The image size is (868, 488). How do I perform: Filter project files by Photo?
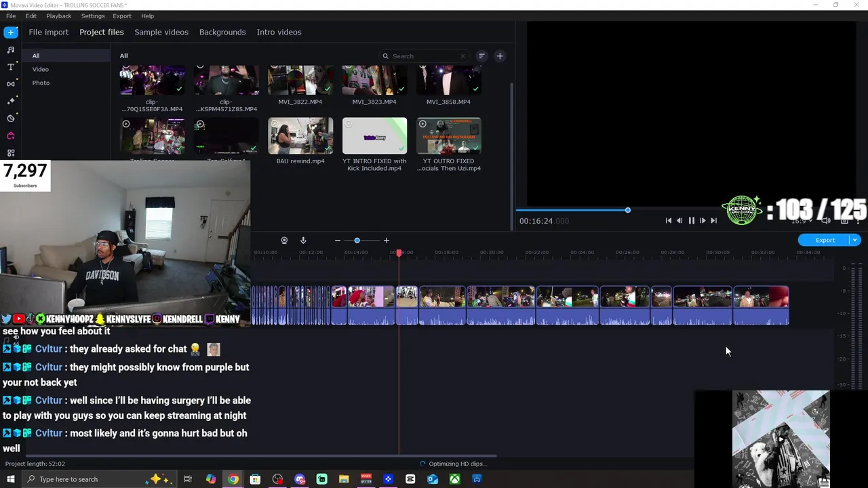pos(41,83)
